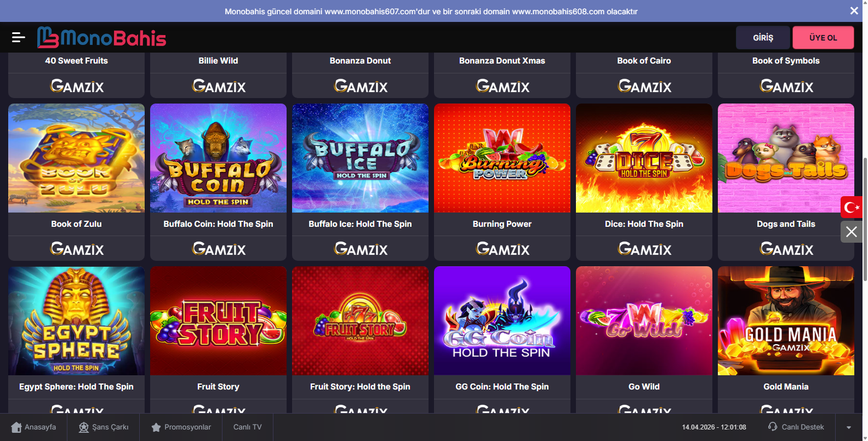The width and height of the screenshot is (868, 441).
Task: Launch Dogs and Tails game thumbnail
Action: pyautogui.click(x=786, y=158)
